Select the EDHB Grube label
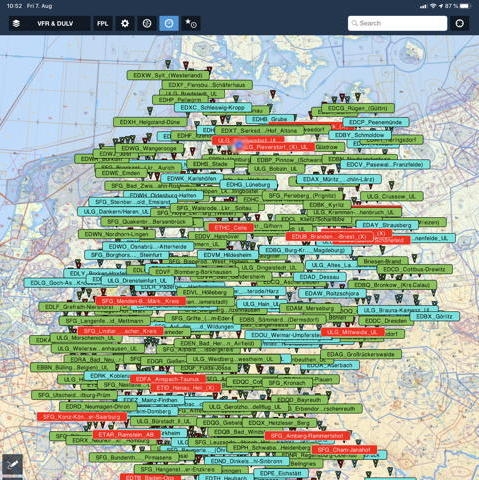479x480 pixels. coord(270,119)
